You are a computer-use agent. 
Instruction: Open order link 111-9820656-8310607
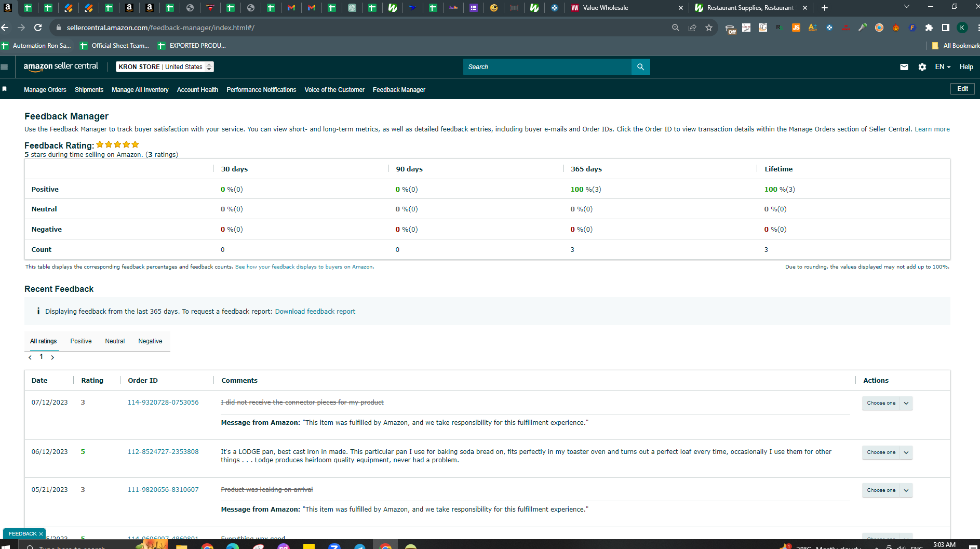coord(163,490)
